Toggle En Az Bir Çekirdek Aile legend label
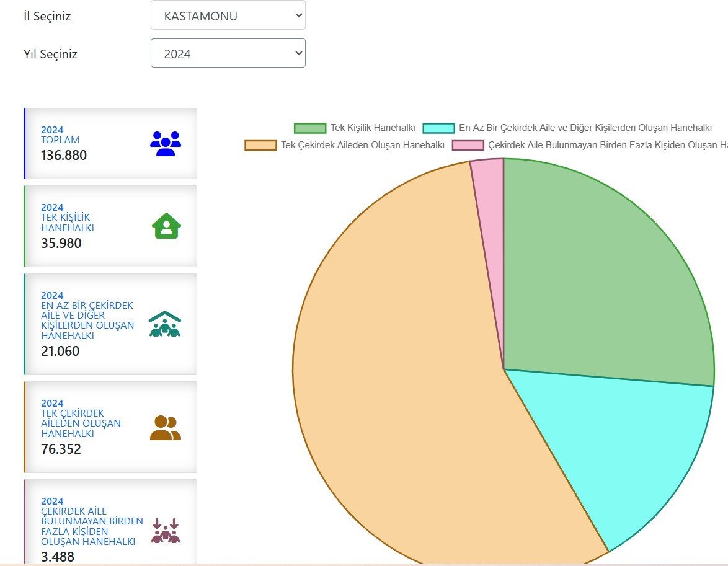The image size is (728, 566). click(x=585, y=128)
